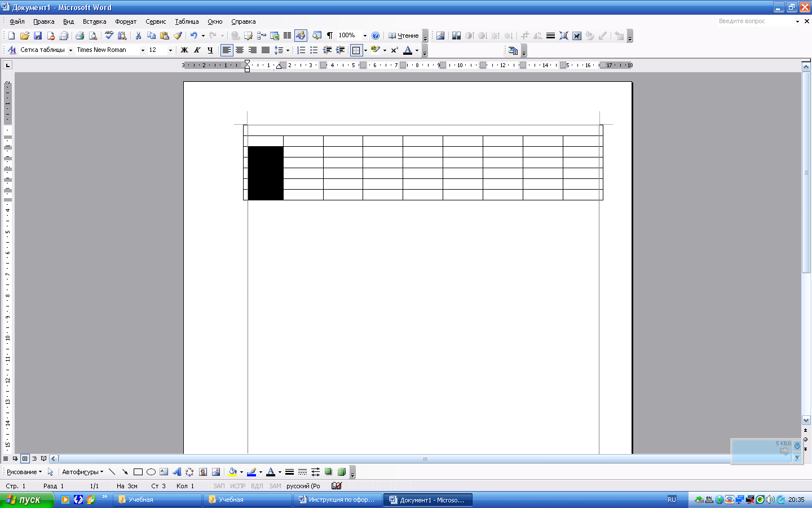Viewport: 812px width, 508px height.
Task: Undo the last action
Action: pyautogui.click(x=193, y=36)
